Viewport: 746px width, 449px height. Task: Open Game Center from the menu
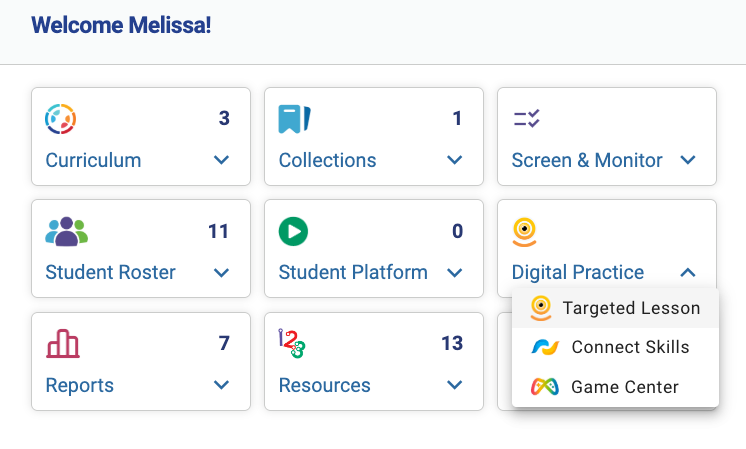click(615, 387)
